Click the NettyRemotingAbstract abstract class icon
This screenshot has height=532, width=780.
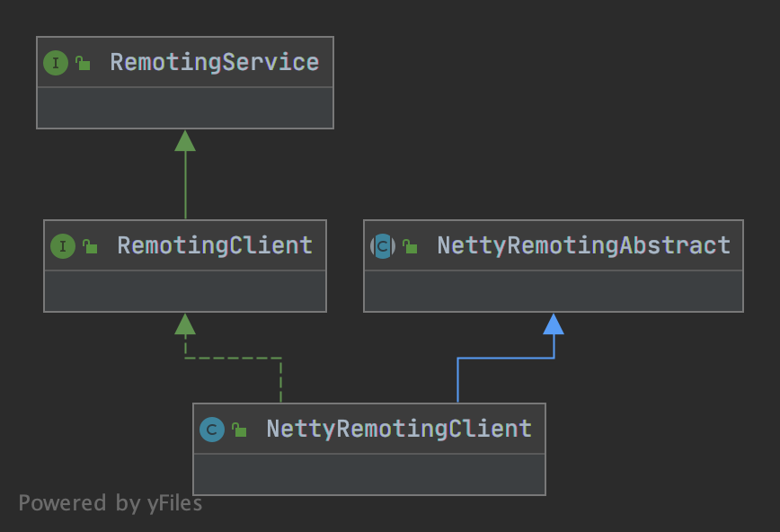[383, 246]
